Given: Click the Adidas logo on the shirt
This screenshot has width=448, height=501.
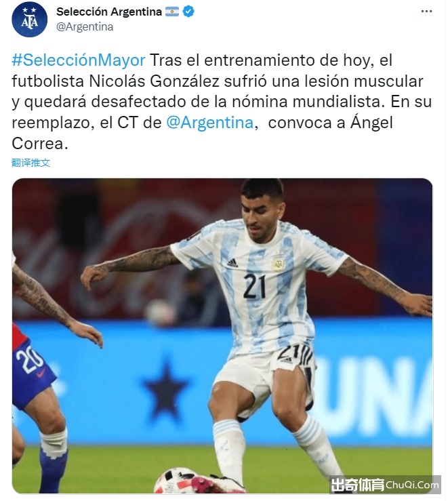Looking at the screenshot, I should click(232, 262).
